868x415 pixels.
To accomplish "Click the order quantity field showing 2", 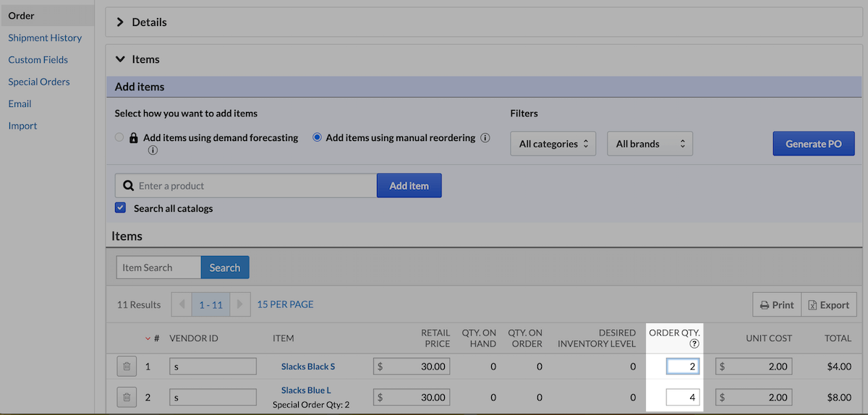I will (x=683, y=367).
